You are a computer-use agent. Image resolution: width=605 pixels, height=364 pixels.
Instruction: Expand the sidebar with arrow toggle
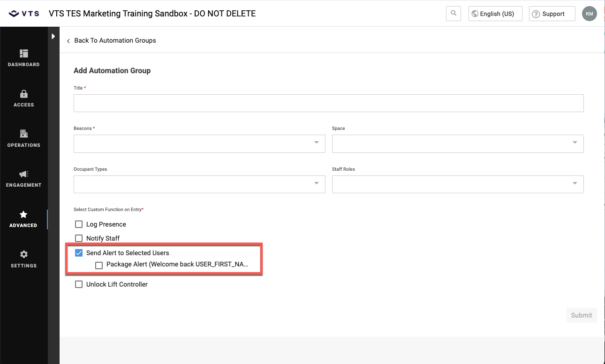tap(53, 36)
